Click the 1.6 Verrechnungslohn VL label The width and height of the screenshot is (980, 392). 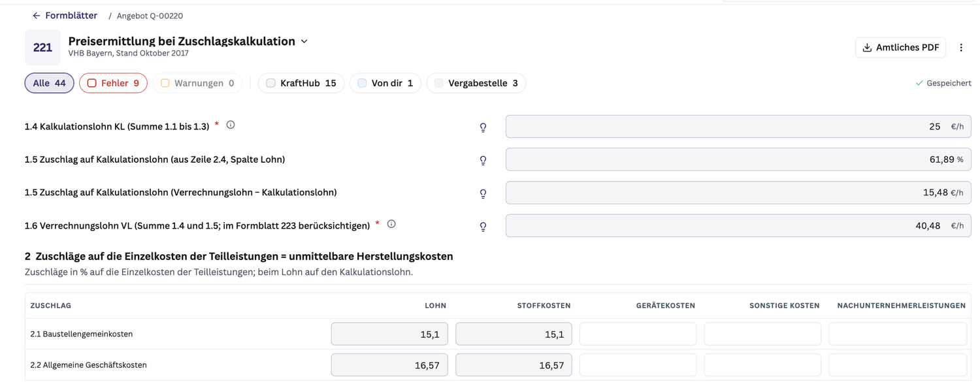pos(197,225)
